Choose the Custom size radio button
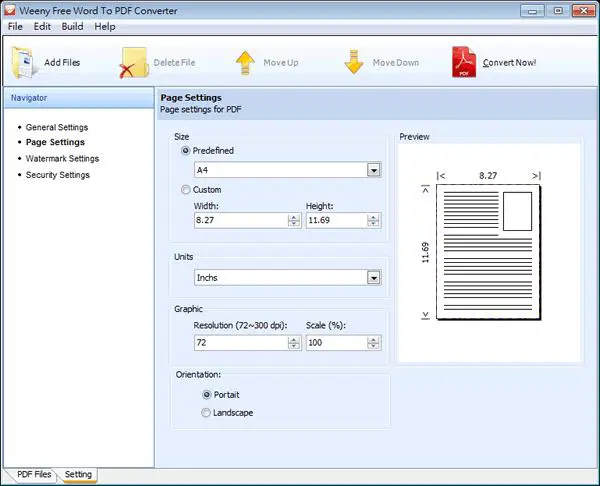This screenshot has width=600, height=486. tap(186, 190)
